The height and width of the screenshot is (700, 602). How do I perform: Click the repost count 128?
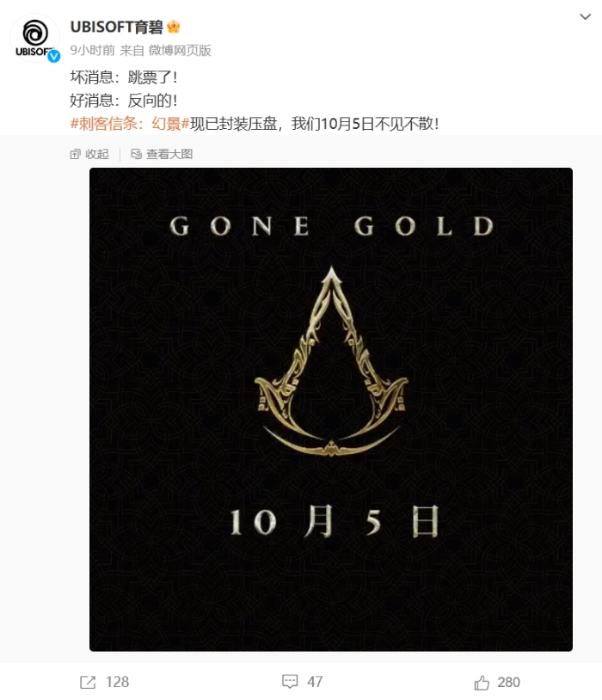[x=117, y=682]
